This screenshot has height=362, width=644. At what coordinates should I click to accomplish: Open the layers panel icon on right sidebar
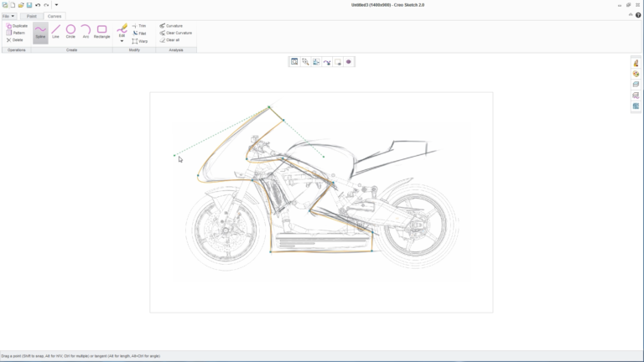click(636, 84)
